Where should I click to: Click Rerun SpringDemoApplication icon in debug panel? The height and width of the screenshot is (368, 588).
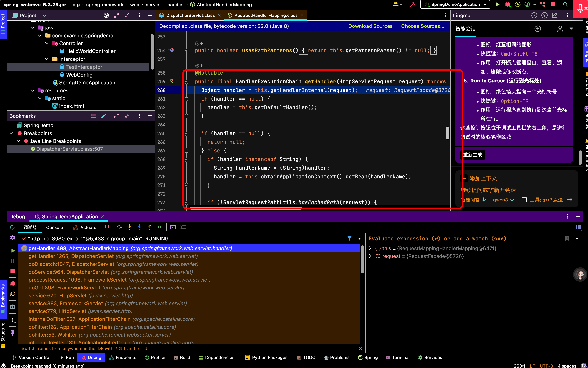pos(12,227)
